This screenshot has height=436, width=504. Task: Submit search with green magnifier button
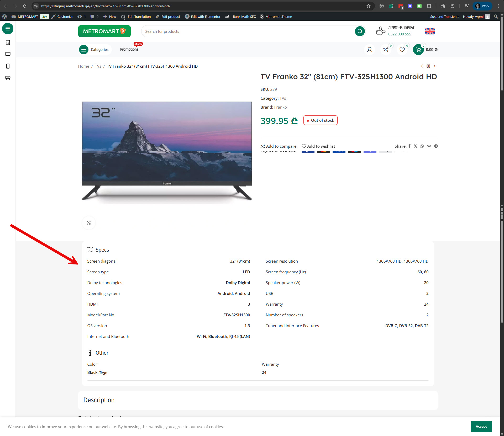tap(360, 31)
